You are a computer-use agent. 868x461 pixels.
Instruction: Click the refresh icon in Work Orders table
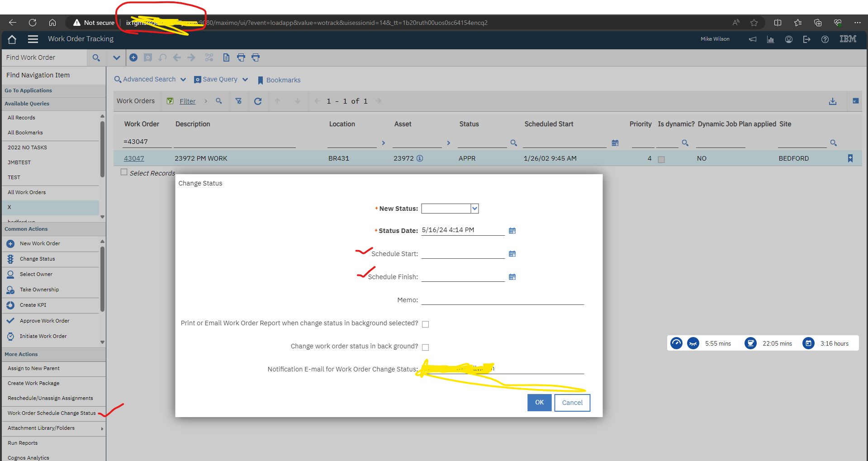point(258,101)
